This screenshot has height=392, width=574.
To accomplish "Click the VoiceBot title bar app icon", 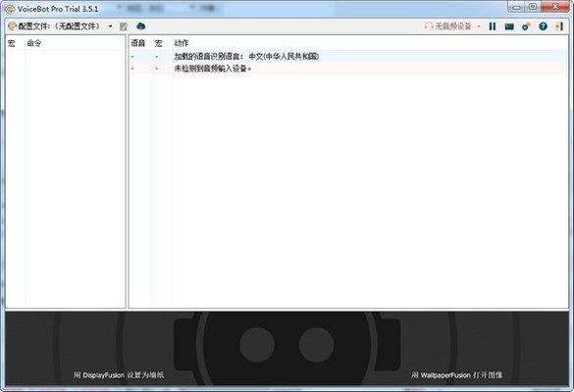I will coord(10,9).
